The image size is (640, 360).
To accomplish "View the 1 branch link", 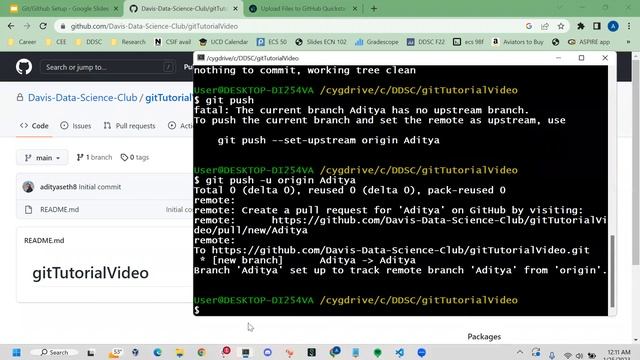I will tap(94, 157).
